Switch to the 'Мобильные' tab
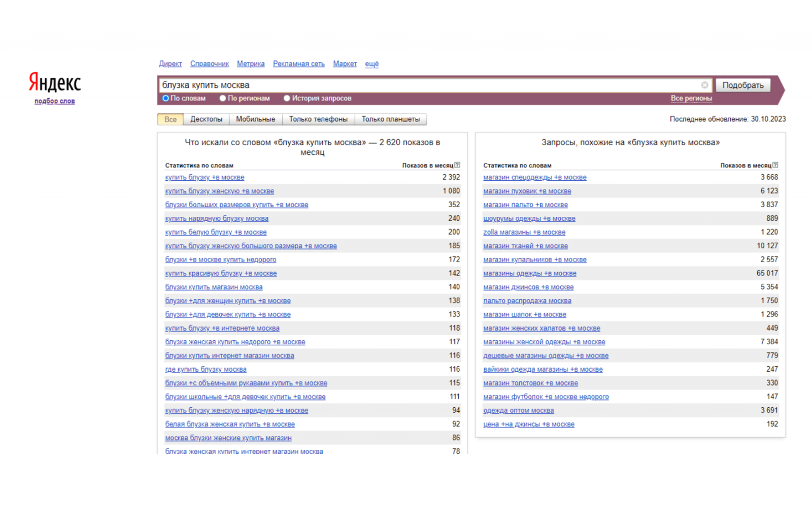The height and width of the screenshot is (521, 812). point(255,119)
